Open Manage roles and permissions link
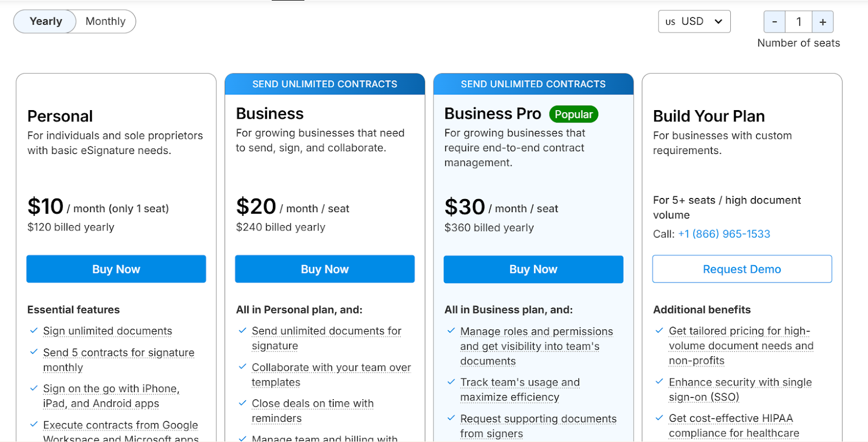 coord(536,331)
